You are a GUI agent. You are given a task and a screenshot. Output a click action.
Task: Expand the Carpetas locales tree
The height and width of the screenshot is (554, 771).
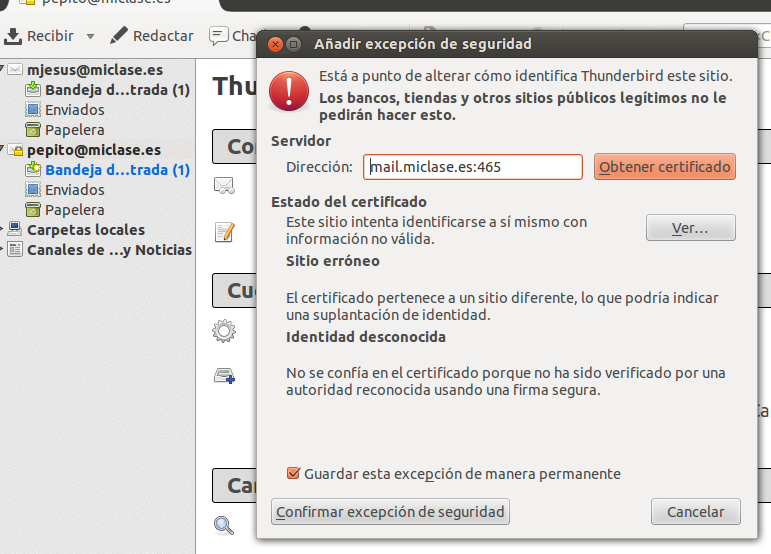(x=2, y=229)
